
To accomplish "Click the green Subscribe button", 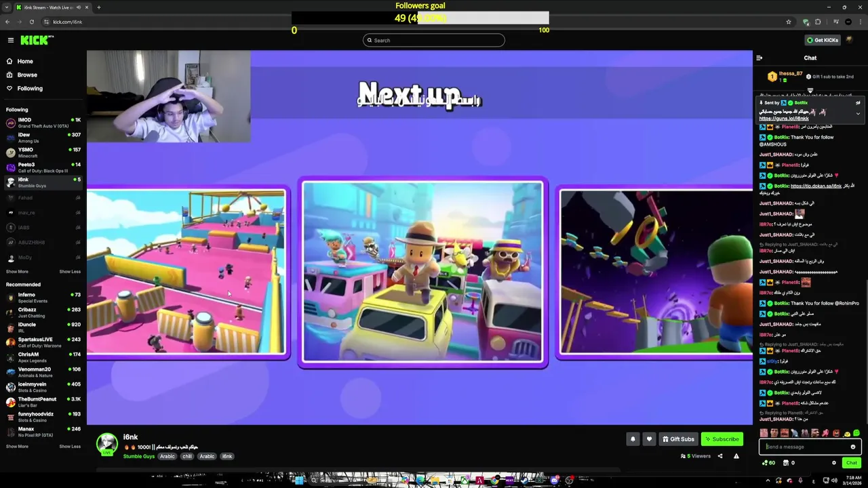I will coord(722,439).
